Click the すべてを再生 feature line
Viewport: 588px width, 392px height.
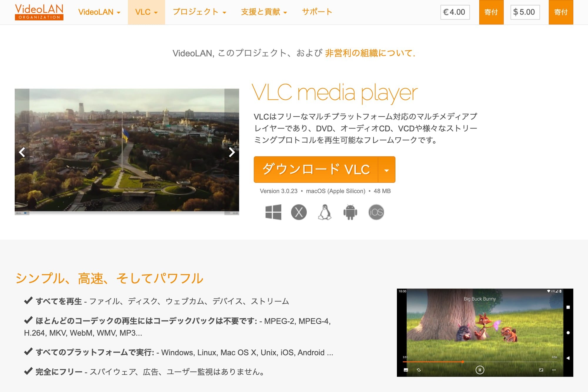pos(156,301)
